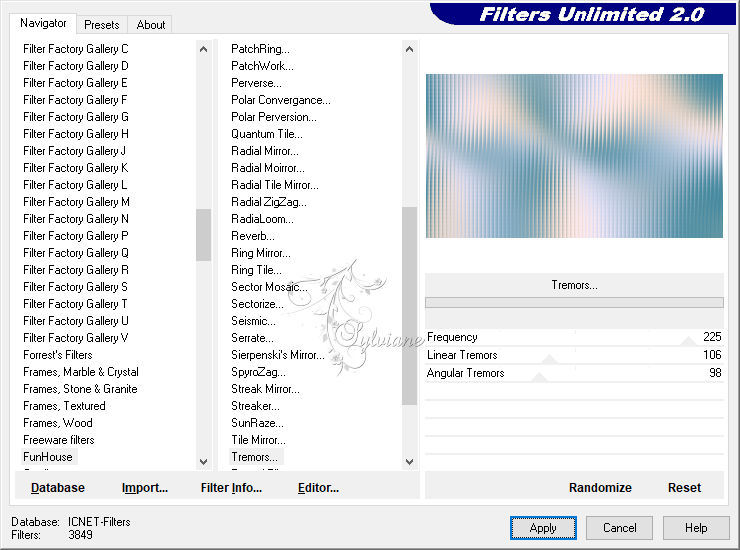
Task: Select Forrest's Filters category
Action: pyautogui.click(x=58, y=355)
